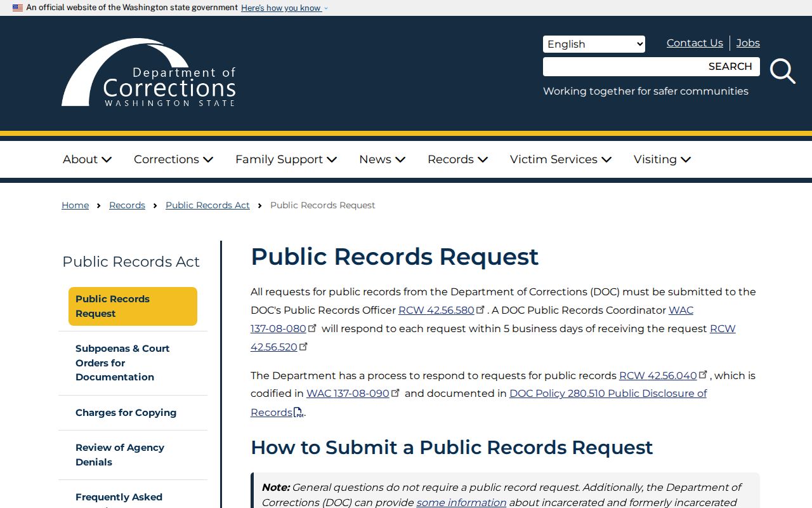The image size is (812, 508).
Task: Expand the News menu
Action: coord(382,159)
